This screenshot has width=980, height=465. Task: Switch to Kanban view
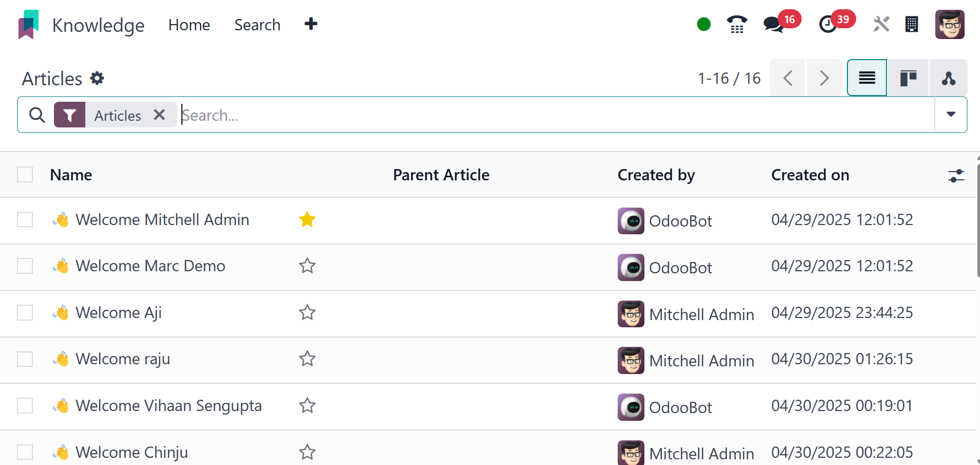(x=908, y=78)
